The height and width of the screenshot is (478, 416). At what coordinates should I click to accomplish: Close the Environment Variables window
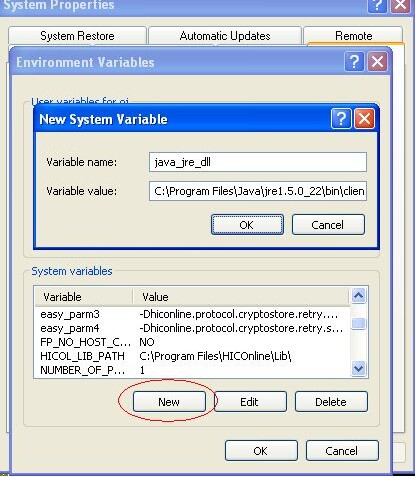click(377, 62)
